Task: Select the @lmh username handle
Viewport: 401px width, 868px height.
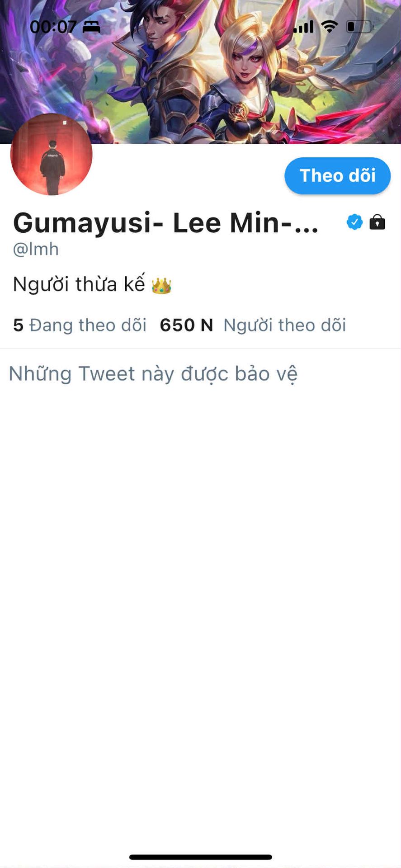Action: click(x=36, y=249)
